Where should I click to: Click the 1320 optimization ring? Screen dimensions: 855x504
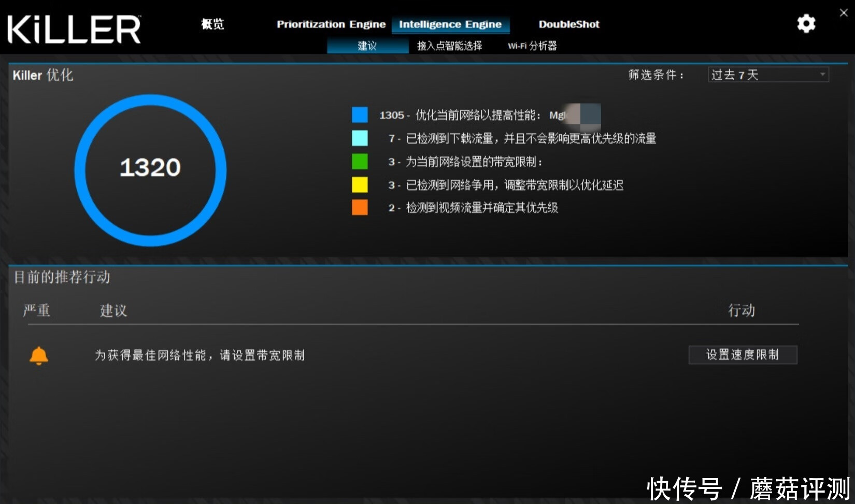[150, 170]
